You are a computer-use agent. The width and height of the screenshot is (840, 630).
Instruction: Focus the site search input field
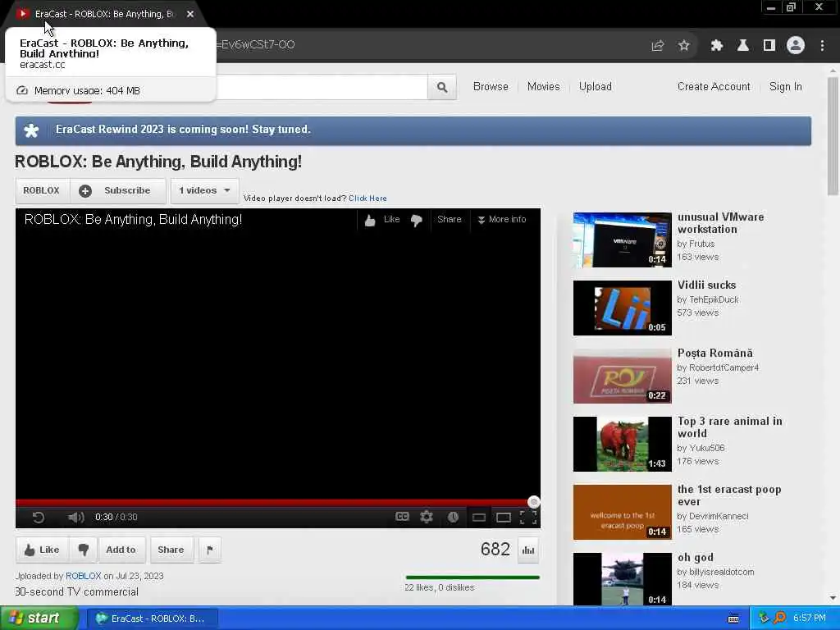pyautogui.click(x=322, y=87)
